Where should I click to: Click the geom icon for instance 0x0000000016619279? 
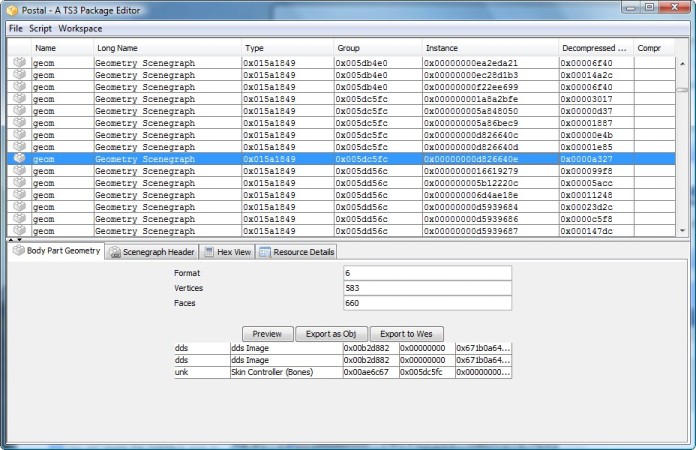[18, 170]
